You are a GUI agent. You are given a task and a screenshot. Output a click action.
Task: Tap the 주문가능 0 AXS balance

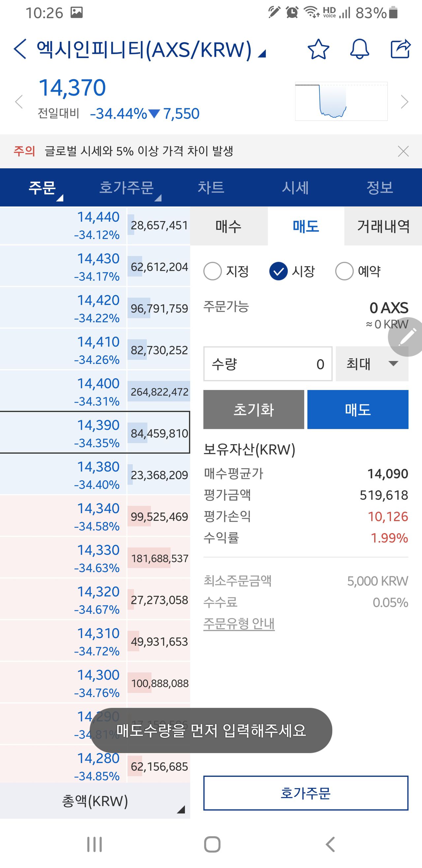pyautogui.click(x=389, y=307)
